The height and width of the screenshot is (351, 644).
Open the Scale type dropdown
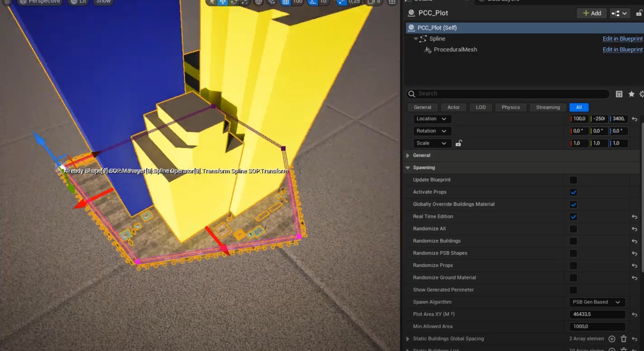(432, 143)
